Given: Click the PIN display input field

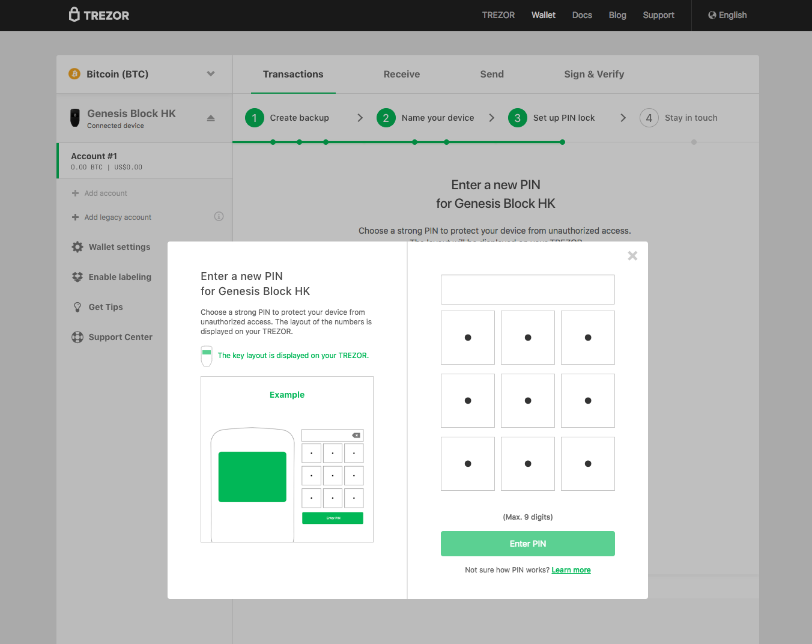Looking at the screenshot, I should [528, 290].
